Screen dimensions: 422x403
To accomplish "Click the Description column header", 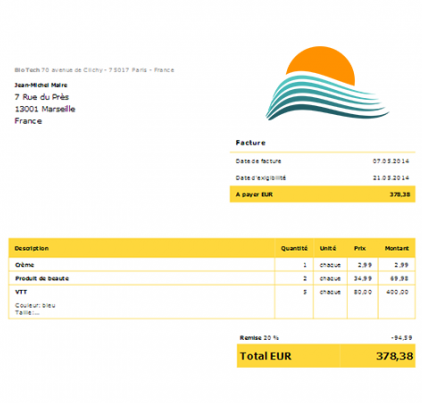I will [x=32, y=248].
